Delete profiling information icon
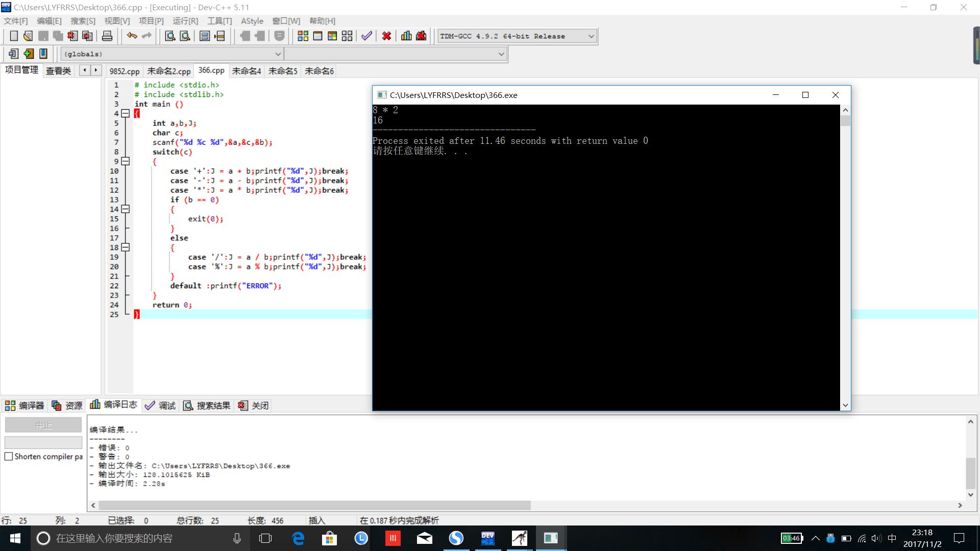Image resolution: width=980 pixels, height=551 pixels. point(421,36)
